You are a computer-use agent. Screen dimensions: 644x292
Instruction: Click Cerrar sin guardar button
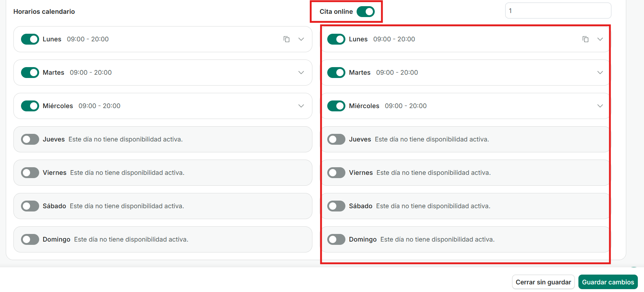click(543, 282)
